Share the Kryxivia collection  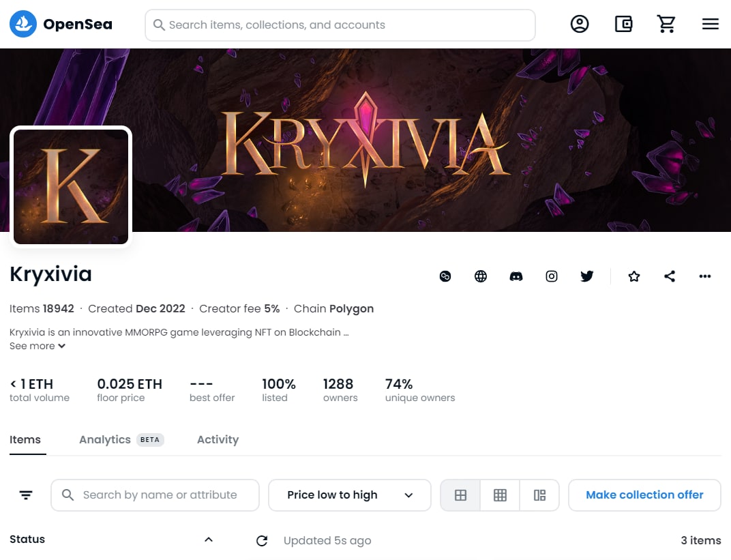[670, 276]
